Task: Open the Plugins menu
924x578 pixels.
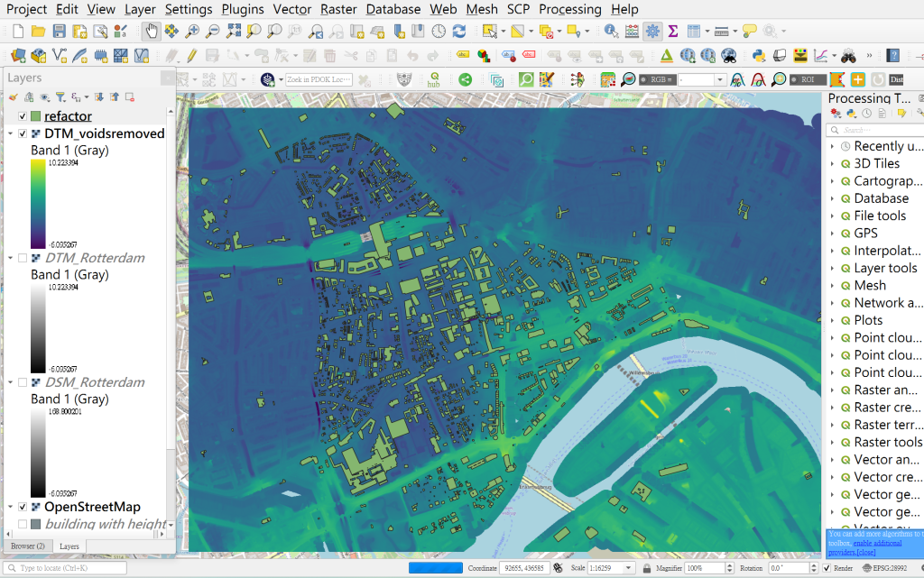Action: (242, 9)
